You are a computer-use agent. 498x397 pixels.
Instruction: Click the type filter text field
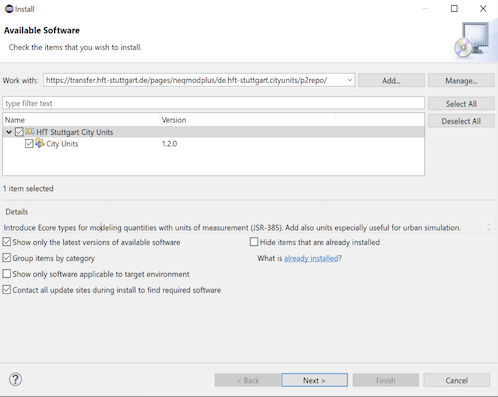(213, 103)
